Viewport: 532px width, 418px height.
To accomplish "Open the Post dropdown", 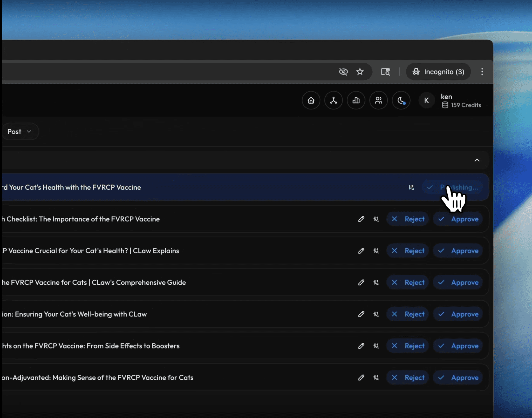I will click(20, 132).
